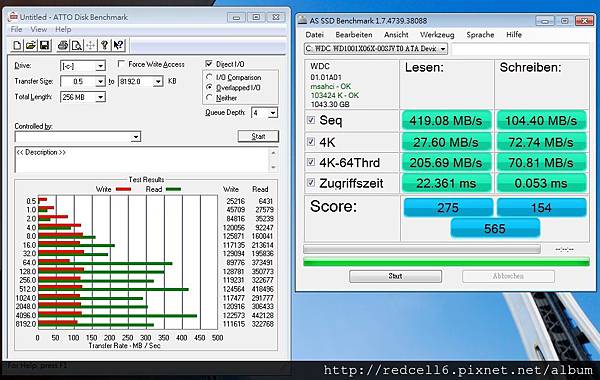Image resolution: width=600 pixels, height=380 pixels.
Task: Click the write score 154
Action: pyautogui.click(x=541, y=207)
